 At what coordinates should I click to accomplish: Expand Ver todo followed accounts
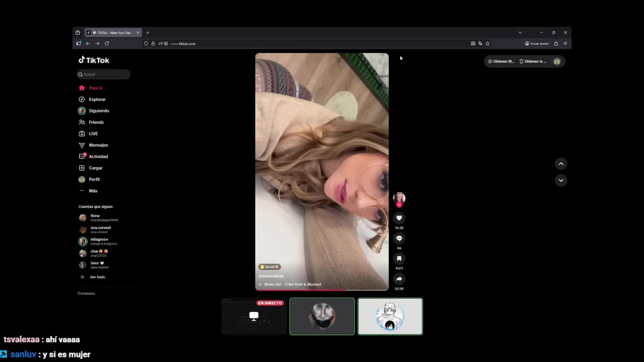[97, 277]
